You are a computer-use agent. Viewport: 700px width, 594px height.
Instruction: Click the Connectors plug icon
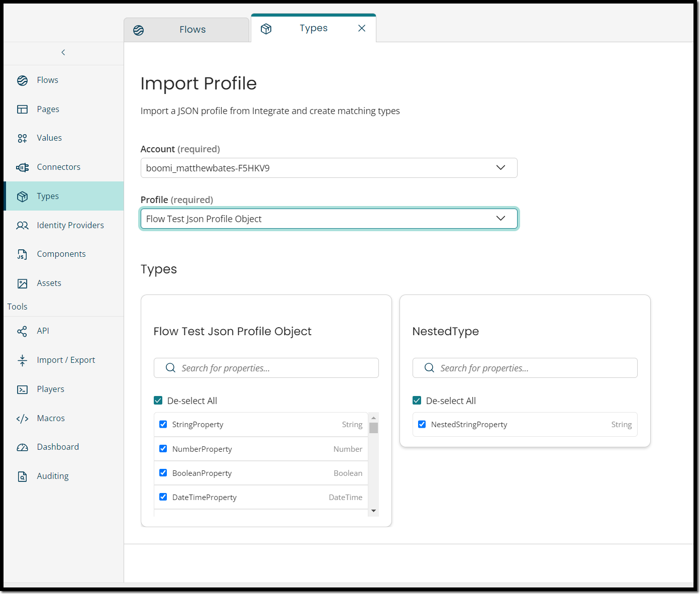point(23,167)
